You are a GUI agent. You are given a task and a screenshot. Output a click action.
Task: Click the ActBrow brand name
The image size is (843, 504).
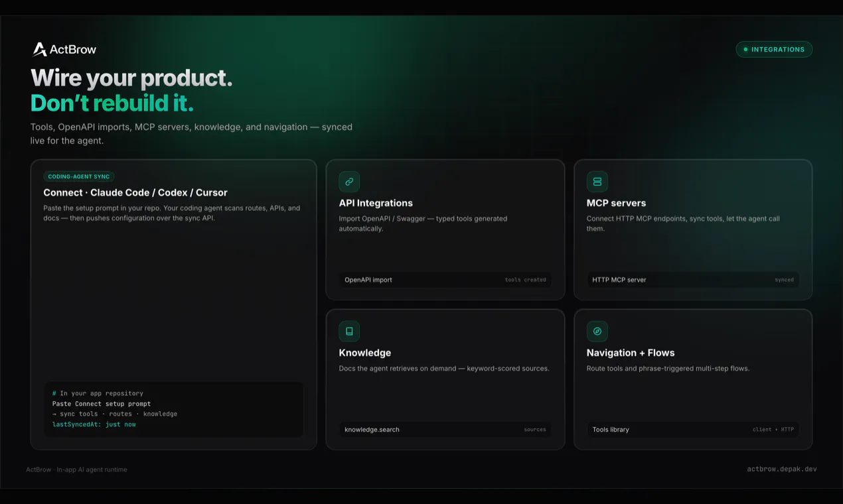point(72,49)
